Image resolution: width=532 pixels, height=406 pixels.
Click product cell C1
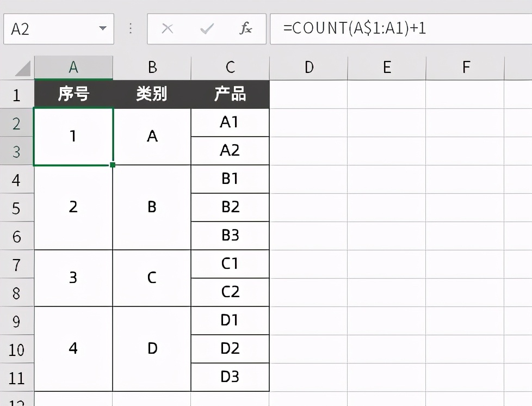tap(230, 264)
